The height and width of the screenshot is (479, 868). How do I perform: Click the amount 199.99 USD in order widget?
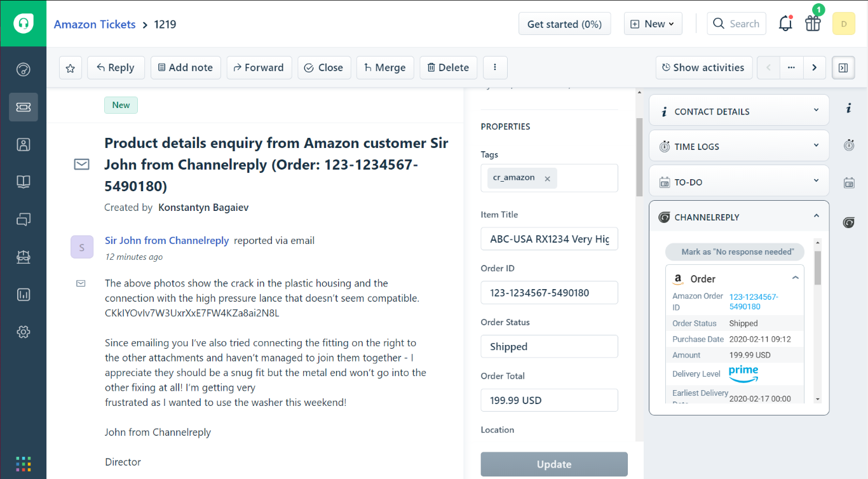click(x=750, y=355)
